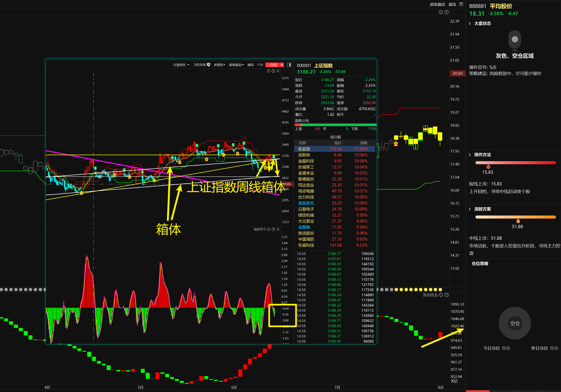561x392 pixels.
Task: Select 派斯林 stock row
Action: point(335,155)
